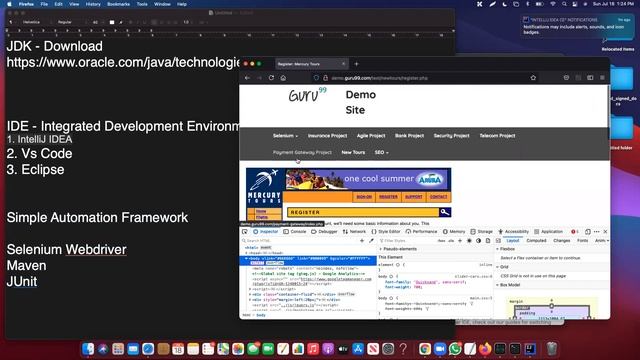Open the Storage tab in DevTools
Screen dimensions: 640x360
pyautogui.click(x=481, y=231)
